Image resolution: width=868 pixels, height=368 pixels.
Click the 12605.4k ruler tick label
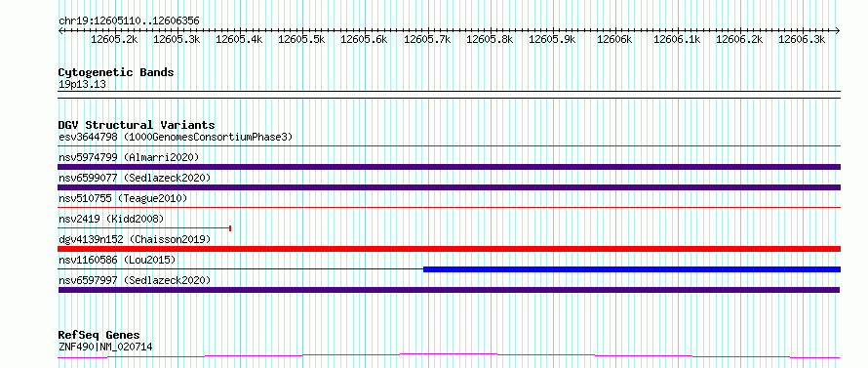click(x=239, y=39)
